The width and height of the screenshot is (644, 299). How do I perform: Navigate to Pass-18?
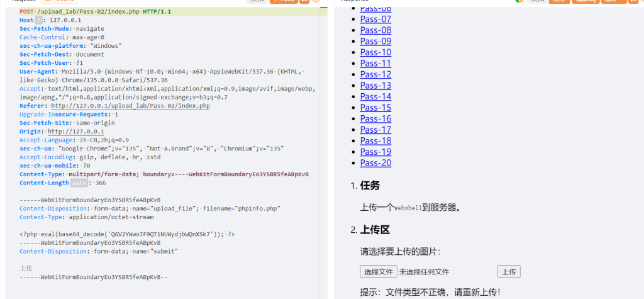(x=376, y=142)
